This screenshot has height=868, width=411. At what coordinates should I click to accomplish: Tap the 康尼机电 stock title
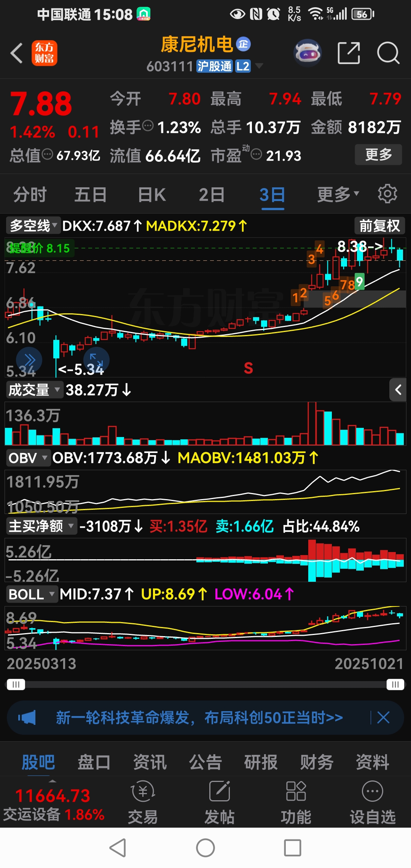(x=197, y=45)
